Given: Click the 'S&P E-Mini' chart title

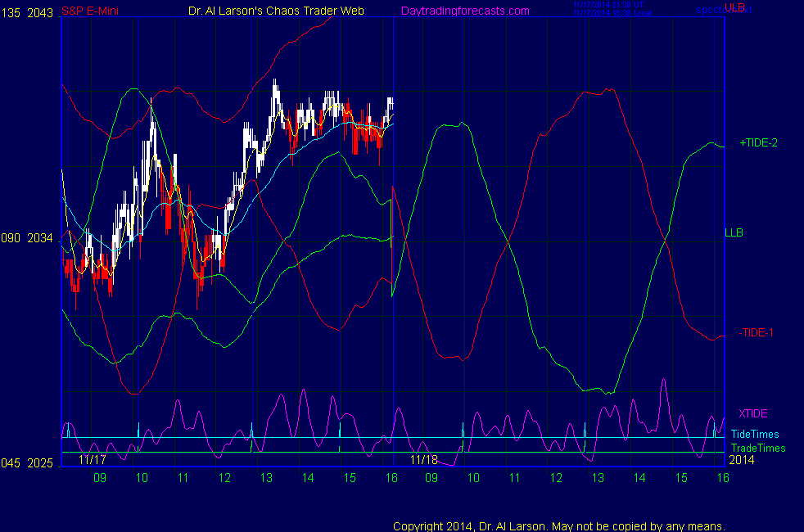Looking at the screenshot, I should tap(90, 11).
